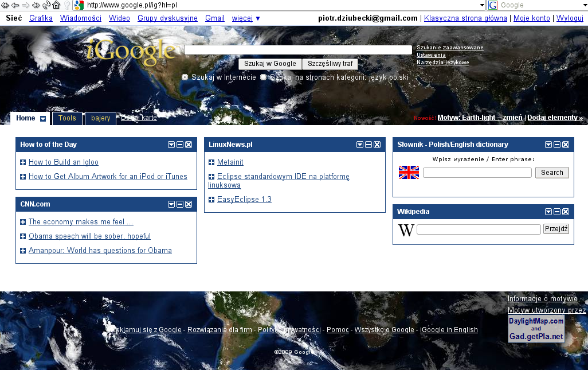Open Wiadomości in the top navigation
Image resolution: width=588 pixels, height=370 pixels.
(81, 18)
